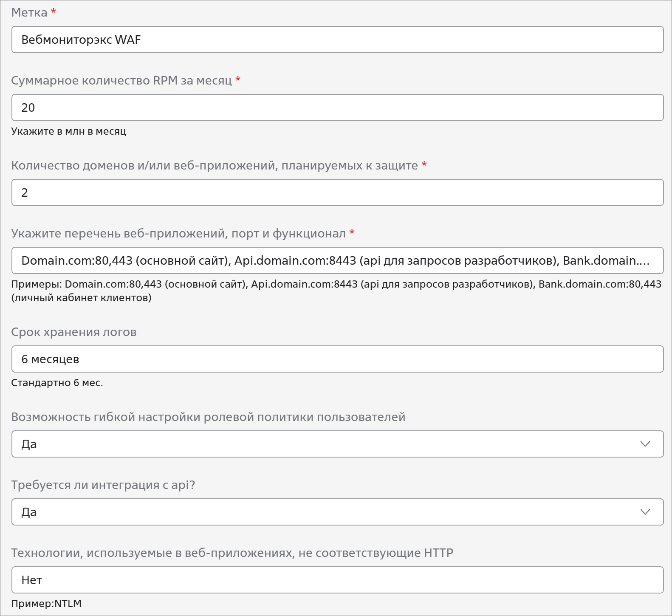Click the RPM per month field with 20
Image resolution: width=672 pixels, height=616 pixels.
(x=337, y=107)
